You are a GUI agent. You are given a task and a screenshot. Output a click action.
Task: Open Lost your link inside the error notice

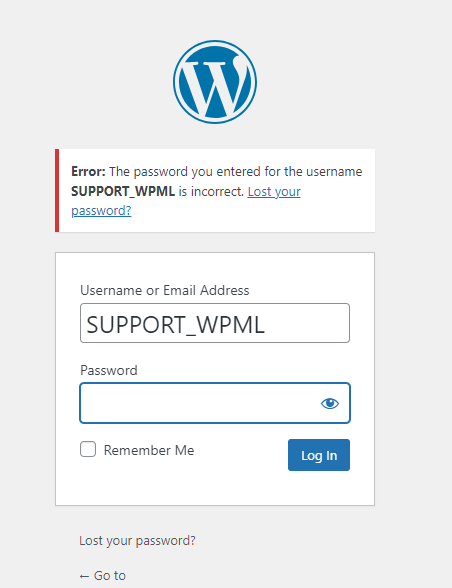coord(274,192)
